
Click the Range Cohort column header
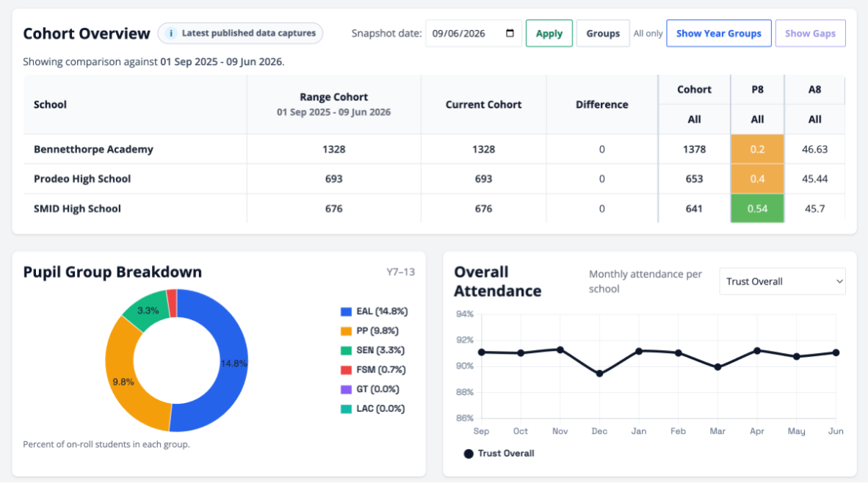(x=334, y=104)
